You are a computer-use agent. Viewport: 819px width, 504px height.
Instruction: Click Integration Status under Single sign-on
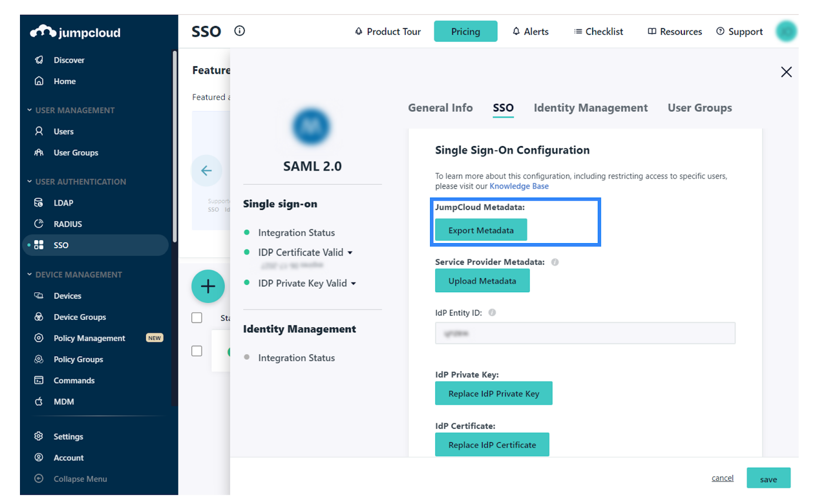click(296, 233)
